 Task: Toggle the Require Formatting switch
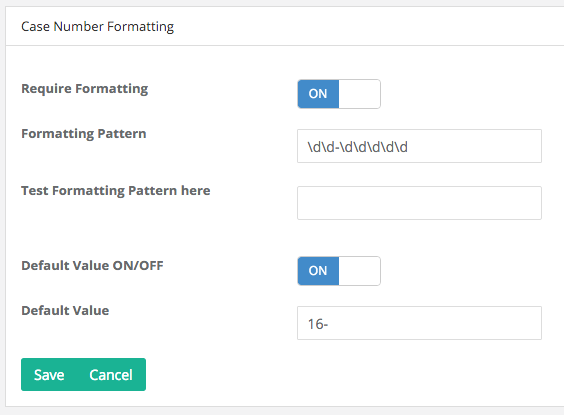pyautogui.click(x=339, y=94)
